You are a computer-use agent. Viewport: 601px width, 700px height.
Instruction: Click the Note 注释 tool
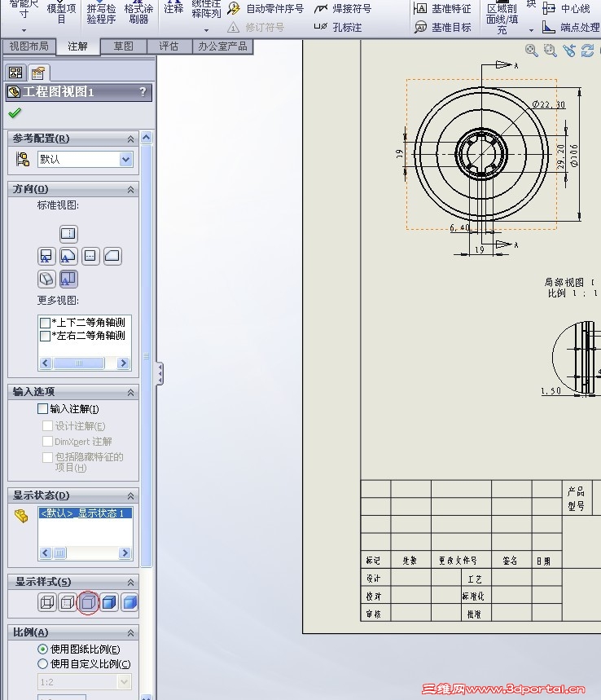[x=173, y=8]
